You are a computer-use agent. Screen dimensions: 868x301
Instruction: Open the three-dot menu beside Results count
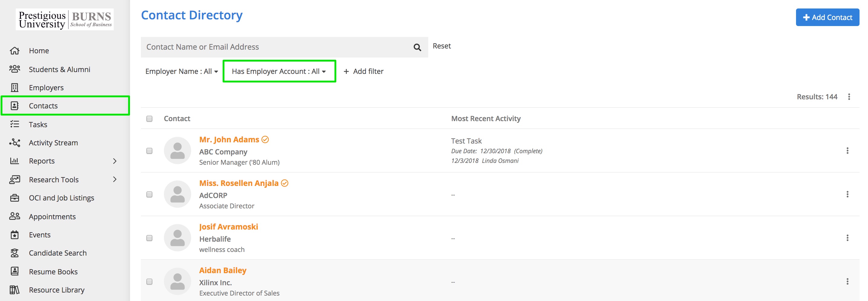pyautogui.click(x=849, y=97)
